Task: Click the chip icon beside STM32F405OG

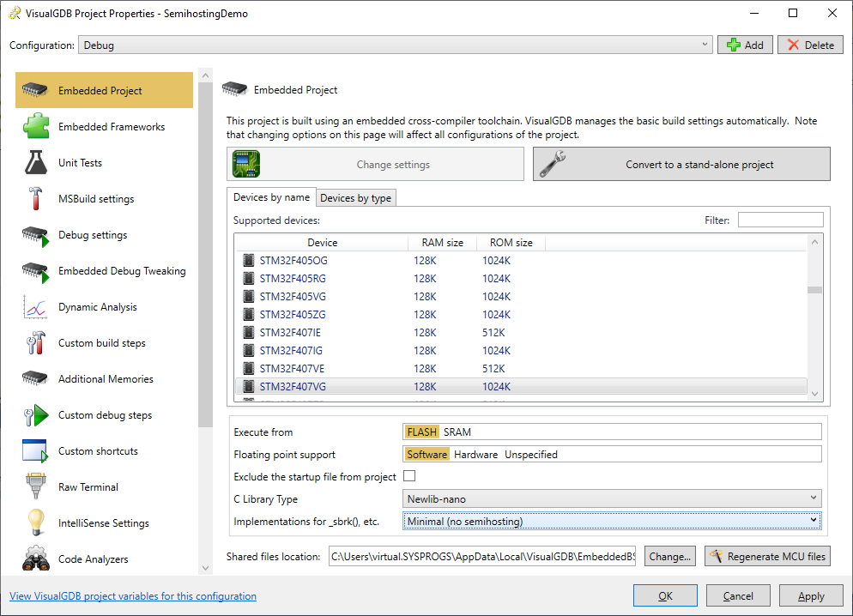Action: tap(249, 261)
